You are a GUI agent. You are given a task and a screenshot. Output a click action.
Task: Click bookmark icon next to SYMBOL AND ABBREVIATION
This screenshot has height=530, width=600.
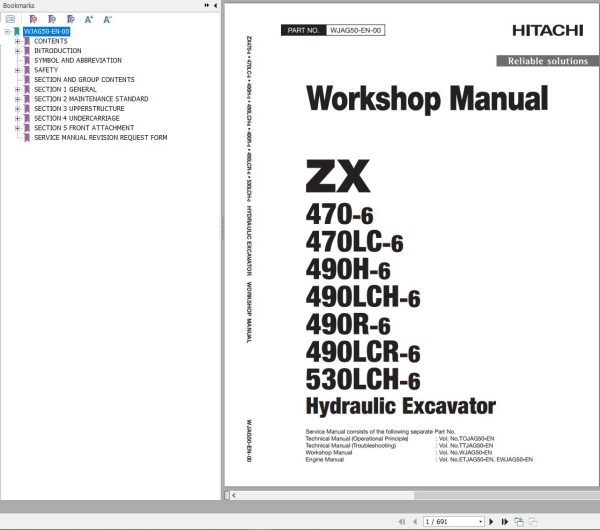tap(27, 60)
